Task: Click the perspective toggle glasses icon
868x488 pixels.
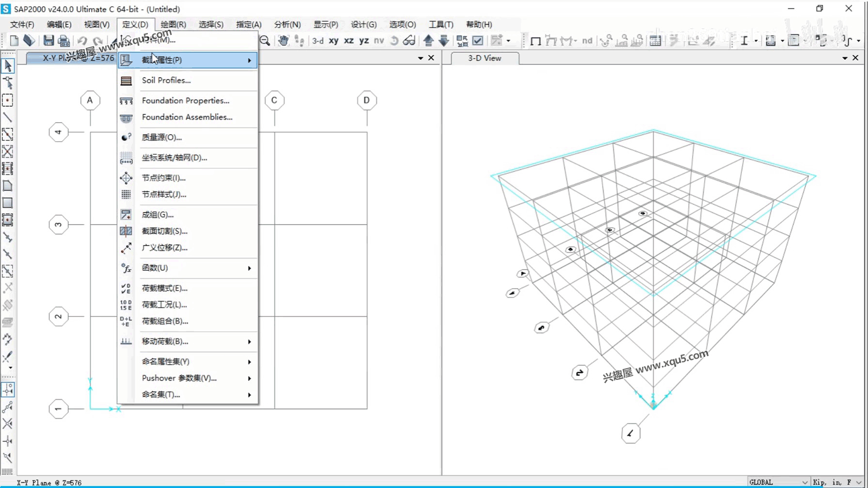Action: tap(409, 41)
